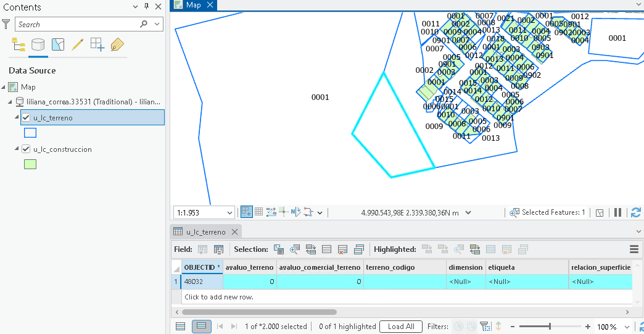Select the Map view tab
Screen dimensions: 644x334
tap(194, 5)
